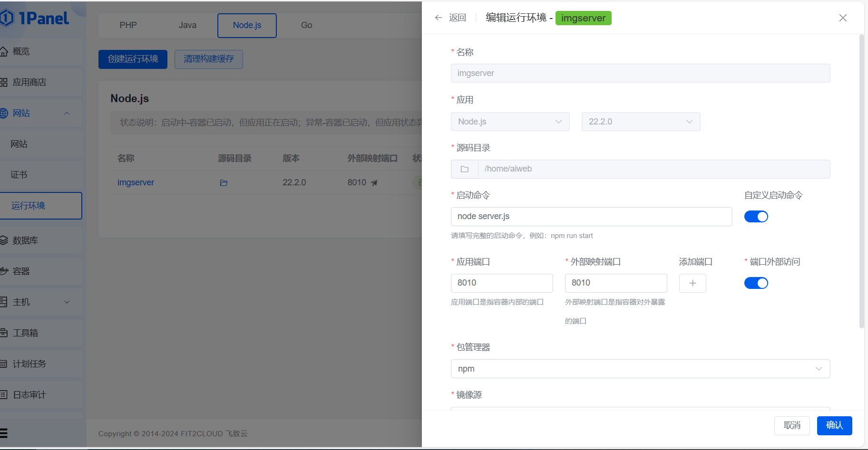Switch to the Java tab
Viewport: 868px width, 450px height.
pos(187,25)
